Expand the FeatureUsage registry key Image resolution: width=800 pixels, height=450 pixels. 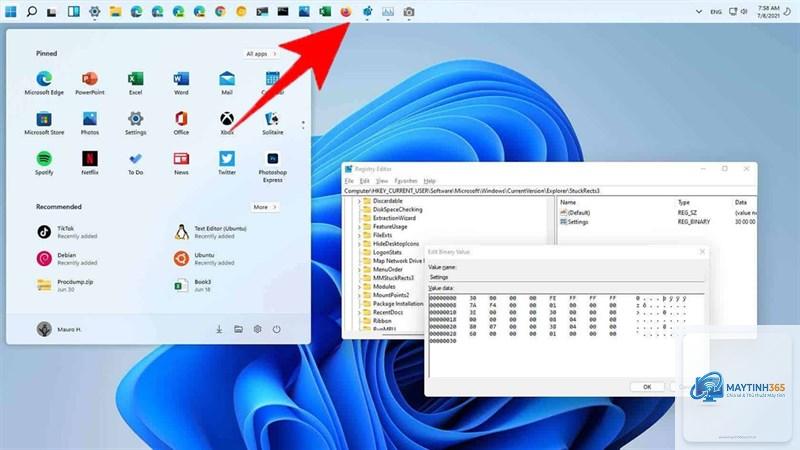[359, 227]
